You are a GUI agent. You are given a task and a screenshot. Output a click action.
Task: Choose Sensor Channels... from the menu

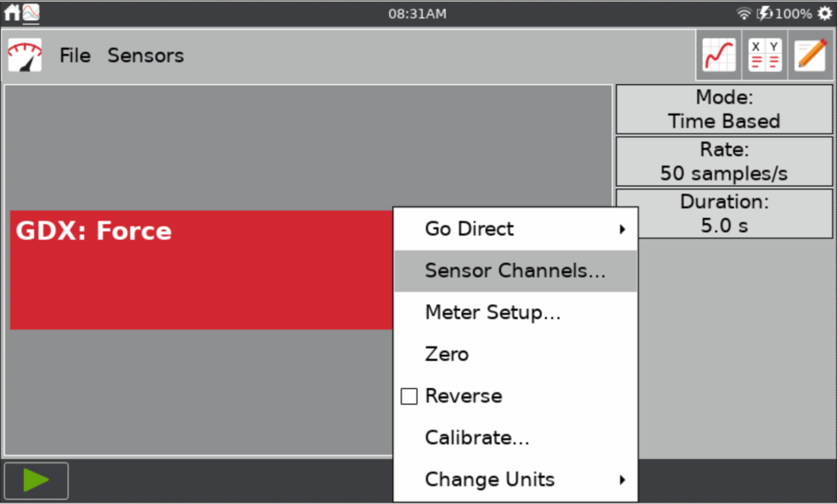pos(515,271)
